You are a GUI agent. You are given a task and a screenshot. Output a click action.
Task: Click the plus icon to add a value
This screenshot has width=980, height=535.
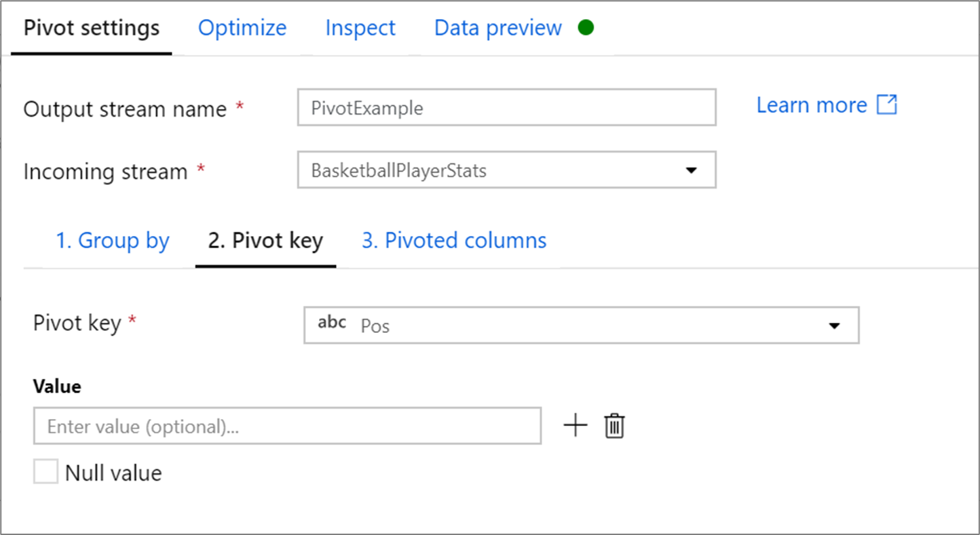[x=576, y=425]
